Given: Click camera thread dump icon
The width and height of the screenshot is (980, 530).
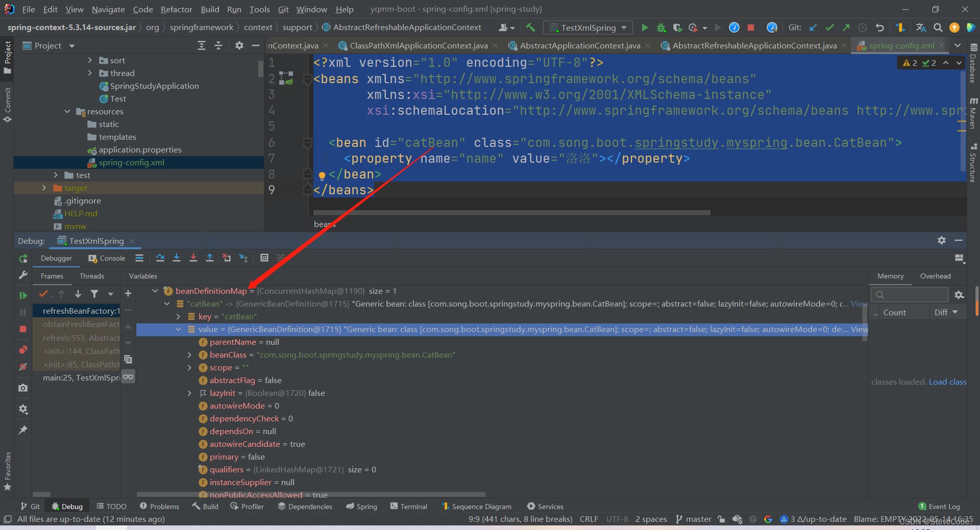Looking at the screenshot, I should pyautogui.click(x=23, y=388).
